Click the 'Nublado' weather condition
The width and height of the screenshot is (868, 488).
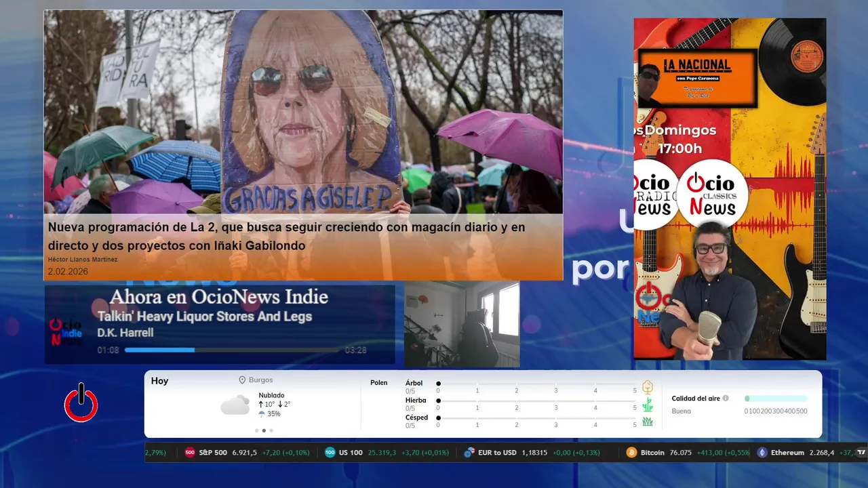271,395
